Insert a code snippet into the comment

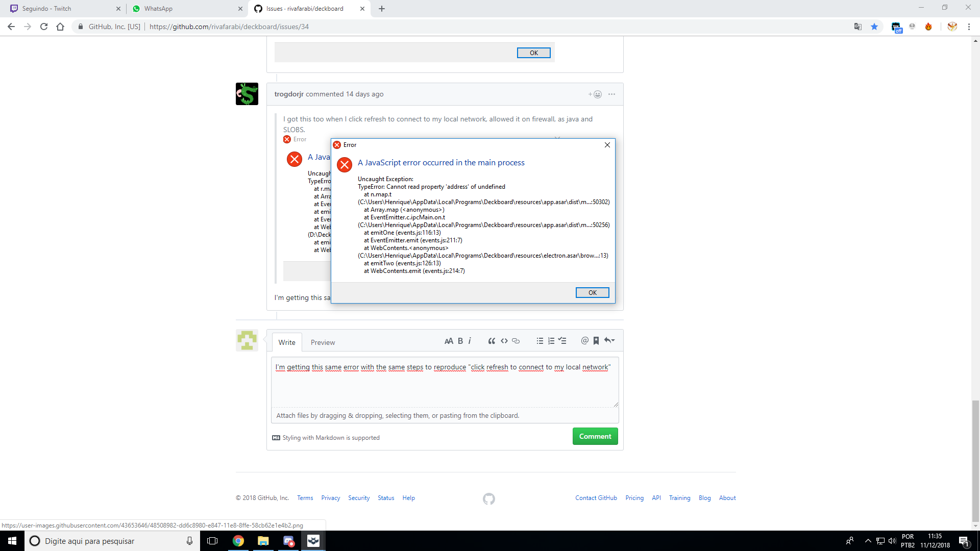click(504, 340)
